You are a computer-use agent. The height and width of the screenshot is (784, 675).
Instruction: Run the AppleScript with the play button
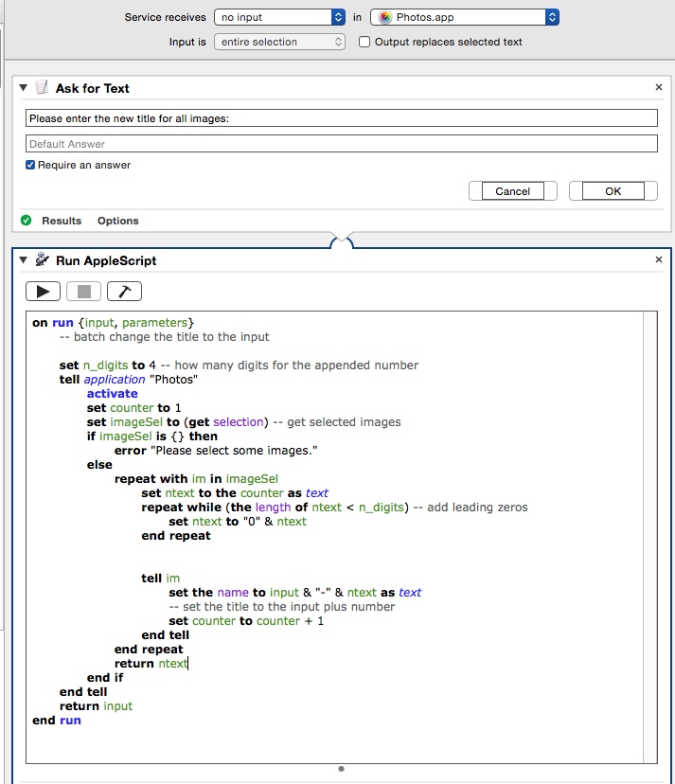(x=43, y=292)
